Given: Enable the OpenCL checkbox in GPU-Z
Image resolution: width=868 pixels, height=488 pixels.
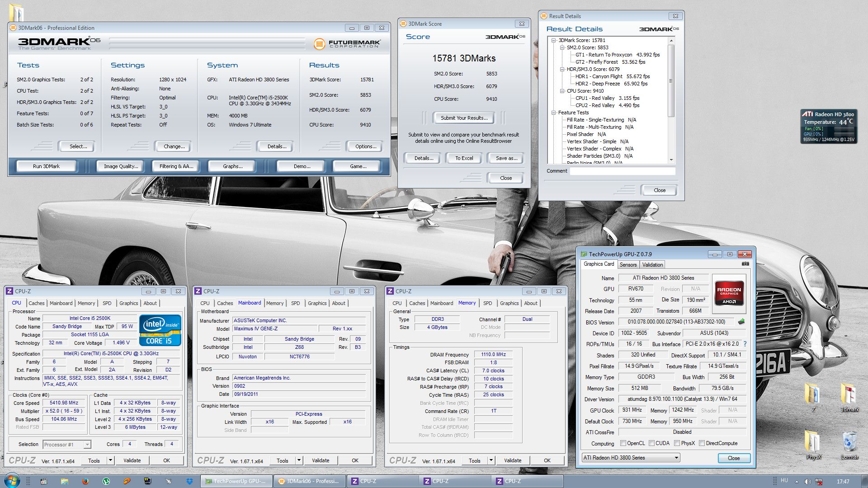Looking at the screenshot, I should pos(623,443).
